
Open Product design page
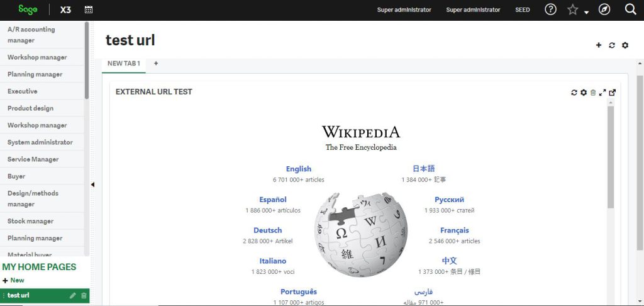coord(42,108)
